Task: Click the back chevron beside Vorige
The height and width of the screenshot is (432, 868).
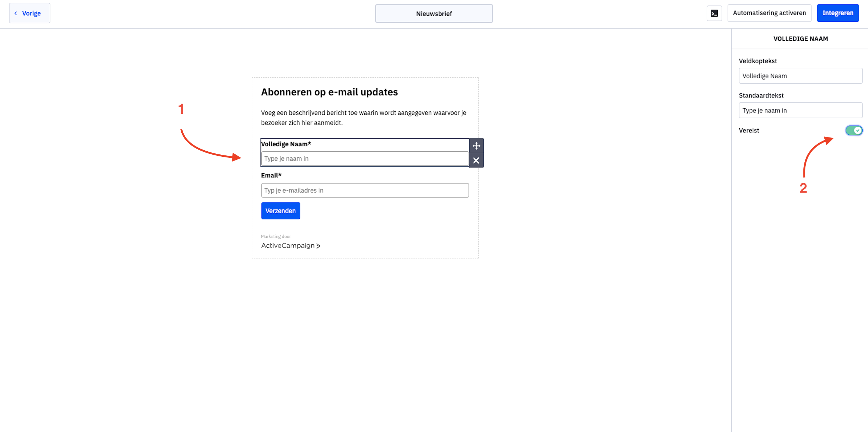Action: coord(16,13)
